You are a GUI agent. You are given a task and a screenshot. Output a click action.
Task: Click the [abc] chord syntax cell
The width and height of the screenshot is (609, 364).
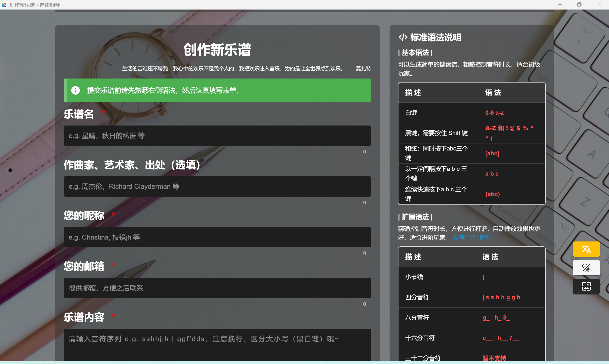click(x=492, y=153)
